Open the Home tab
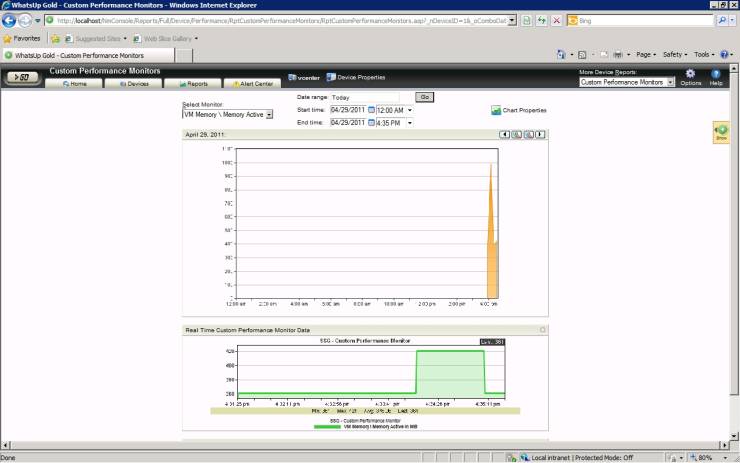Image resolution: width=740 pixels, height=463 pixels. 75,84
